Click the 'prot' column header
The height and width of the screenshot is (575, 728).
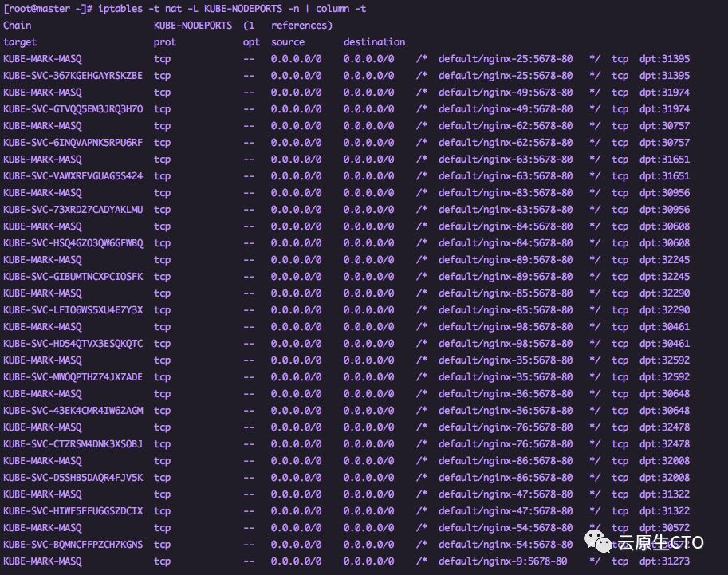click(165, 42)
